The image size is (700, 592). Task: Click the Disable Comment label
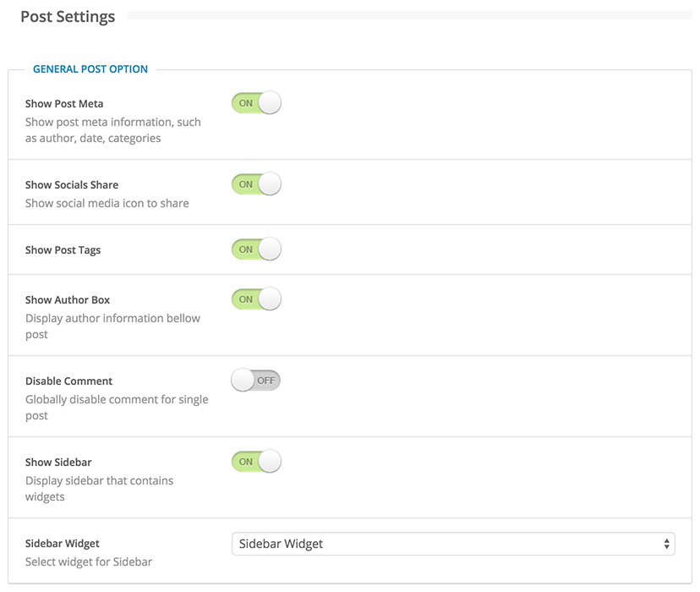pyautogui.click(x=68, y=381)
